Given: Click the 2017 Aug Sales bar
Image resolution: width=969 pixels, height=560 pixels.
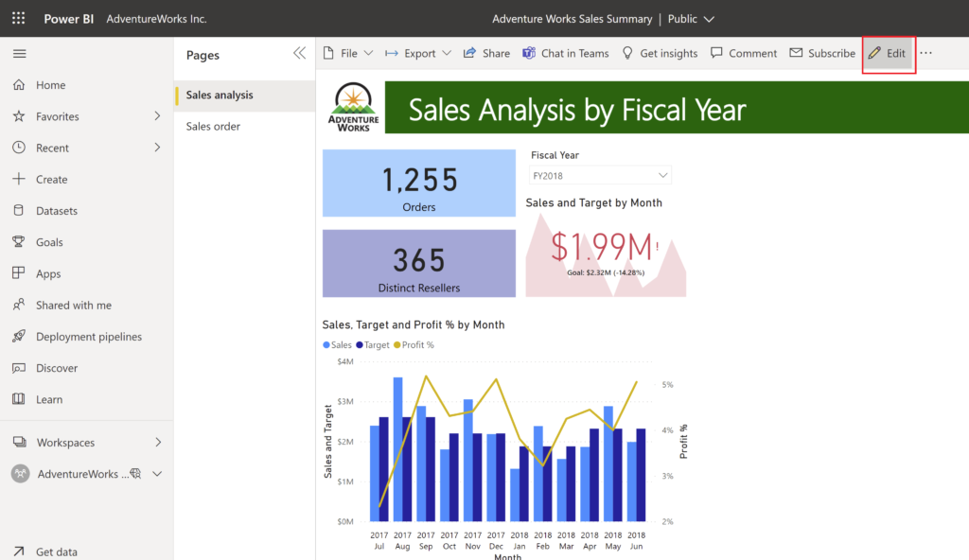Looking at the screenshot, I should (398, 449).
